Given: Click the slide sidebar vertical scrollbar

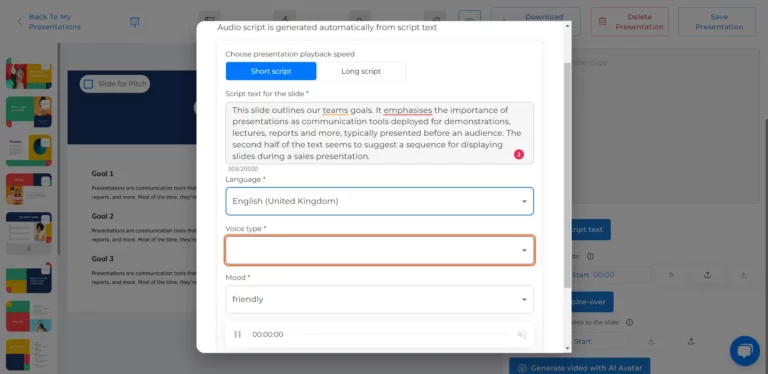Looking at the screenshot, I should pyautogui.click(x=58, y=149).
